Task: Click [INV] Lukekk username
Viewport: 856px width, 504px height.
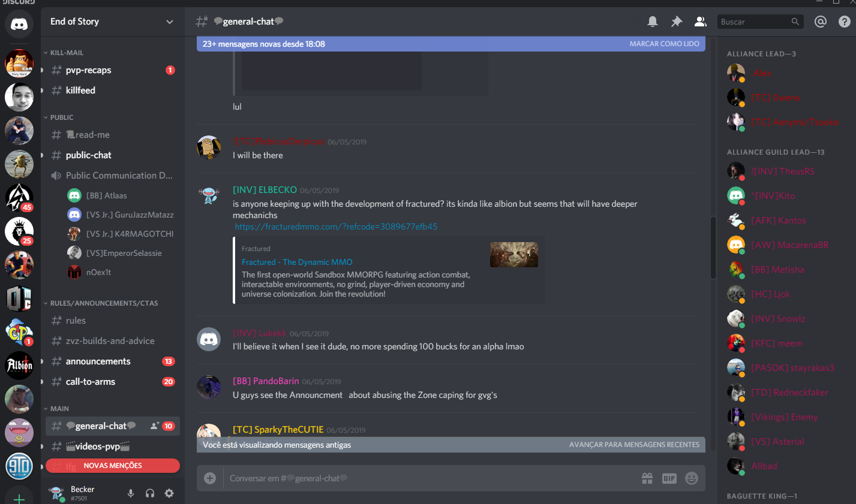Action: pyautogui.click(x=260, y=333)
